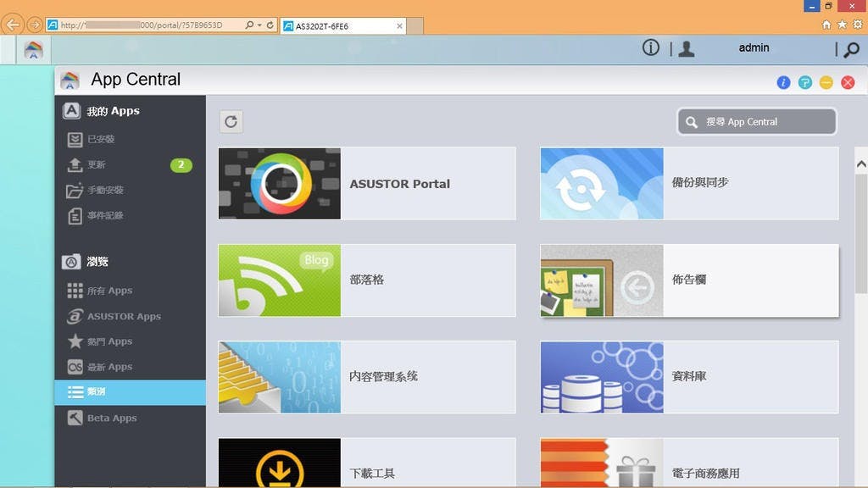Click the 備份與同步 category thumbnail
868x488 pixels.
[x=602, y=183]
